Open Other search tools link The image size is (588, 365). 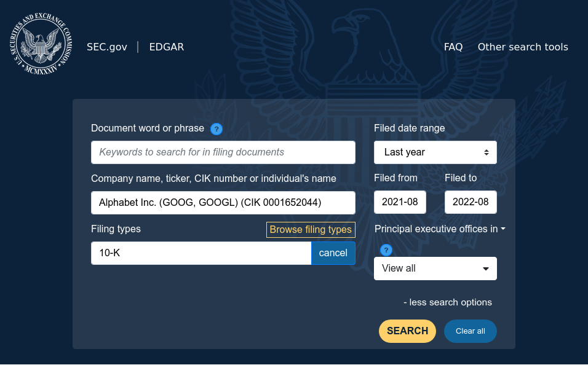tap(523, 47)
